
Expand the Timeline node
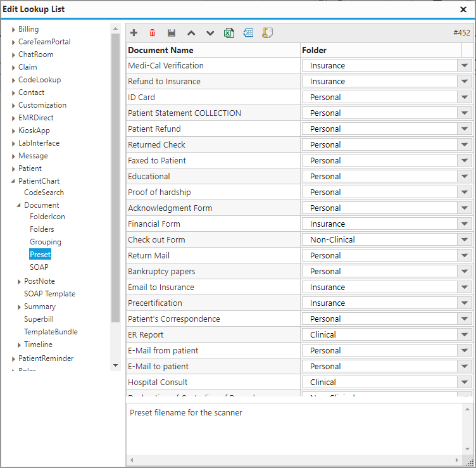(x=19, y=345)
